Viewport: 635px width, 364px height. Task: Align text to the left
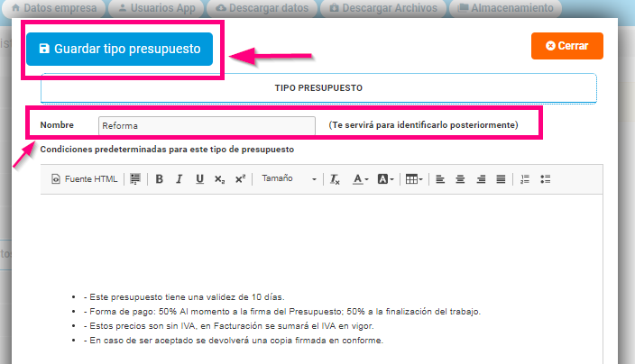441,179
